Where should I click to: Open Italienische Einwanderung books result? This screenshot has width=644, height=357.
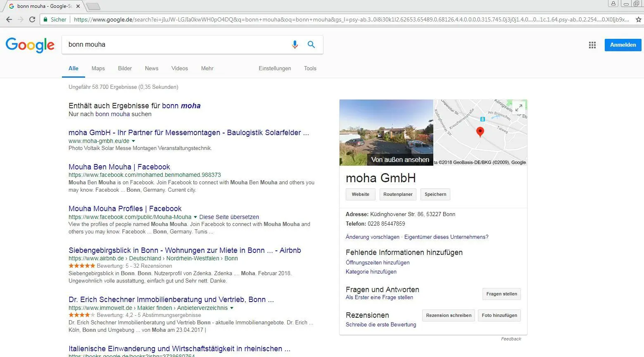click(x=179, y=349)
